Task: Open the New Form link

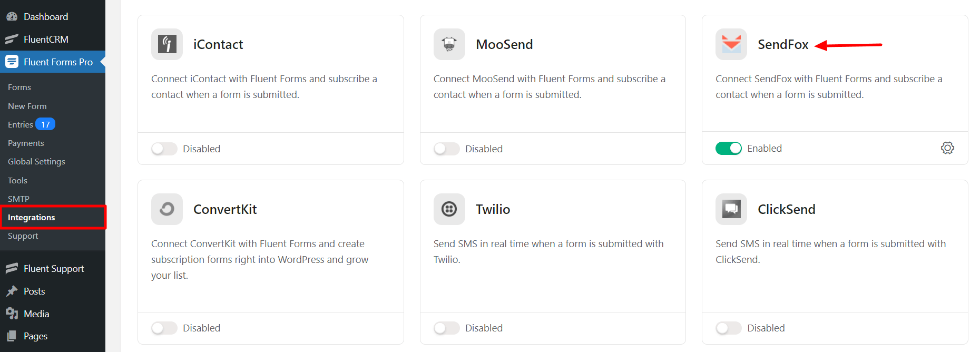Action: pos(27,106)
